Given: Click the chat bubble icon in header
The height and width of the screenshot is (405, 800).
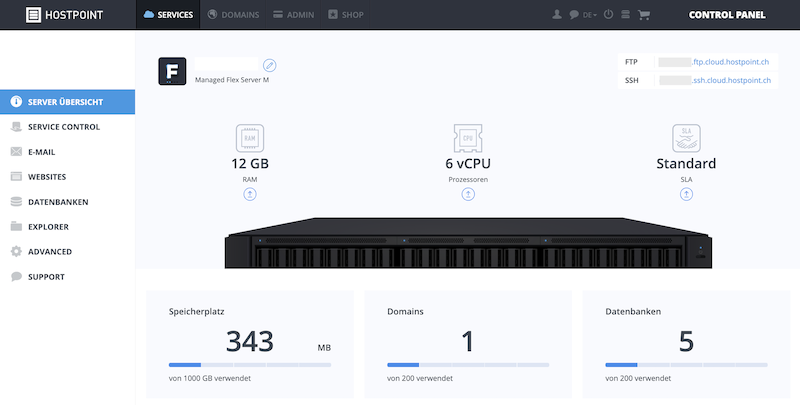Looking at the screenshot, I should (574, 15).
